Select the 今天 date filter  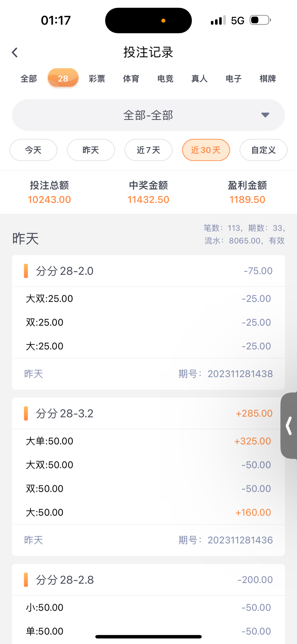pos(33,150)
